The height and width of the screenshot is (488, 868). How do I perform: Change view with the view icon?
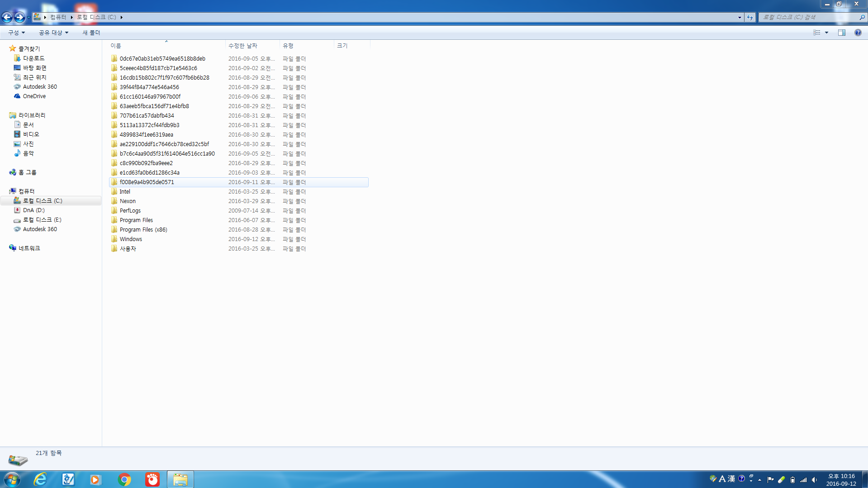(817, 33)
